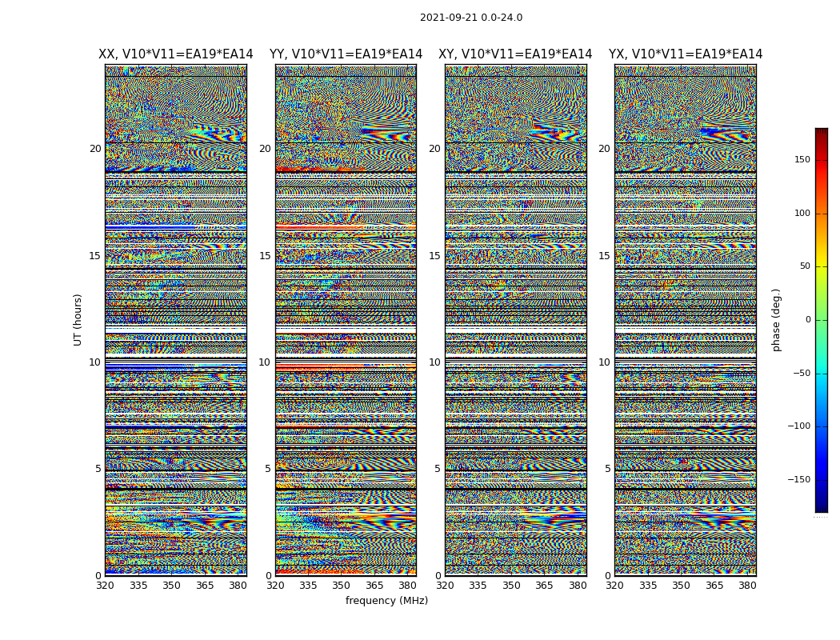Click the −50 tick on the colorbar
The image size is (840, 640).
[x=802, y=373]
